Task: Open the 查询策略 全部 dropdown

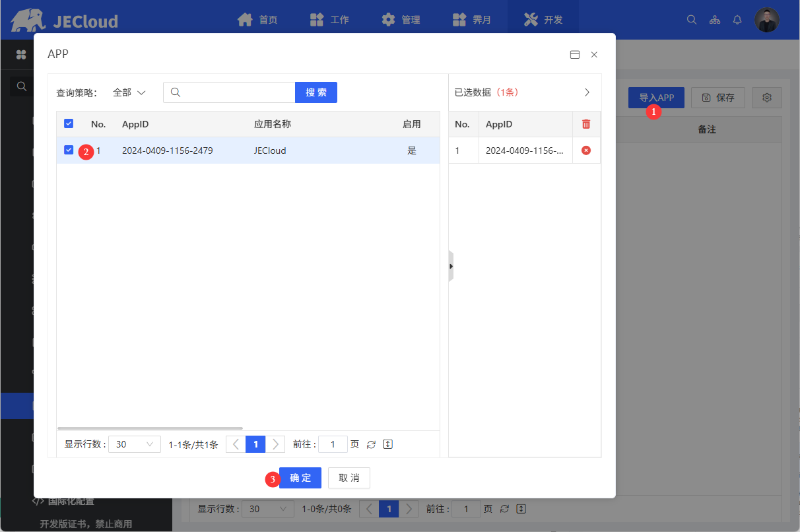Action: coord(129,92)
